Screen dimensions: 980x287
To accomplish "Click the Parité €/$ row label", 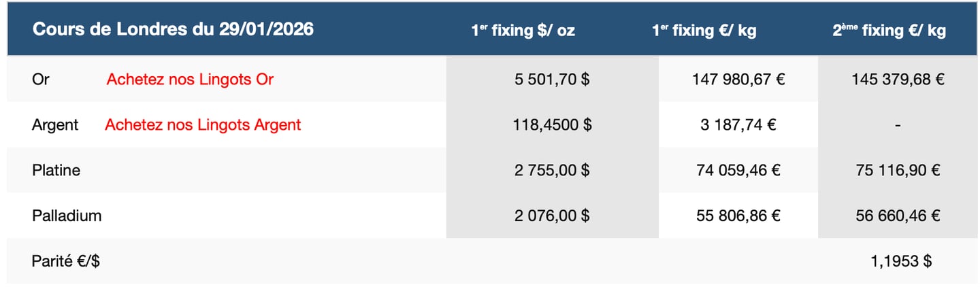I will 66,260.
